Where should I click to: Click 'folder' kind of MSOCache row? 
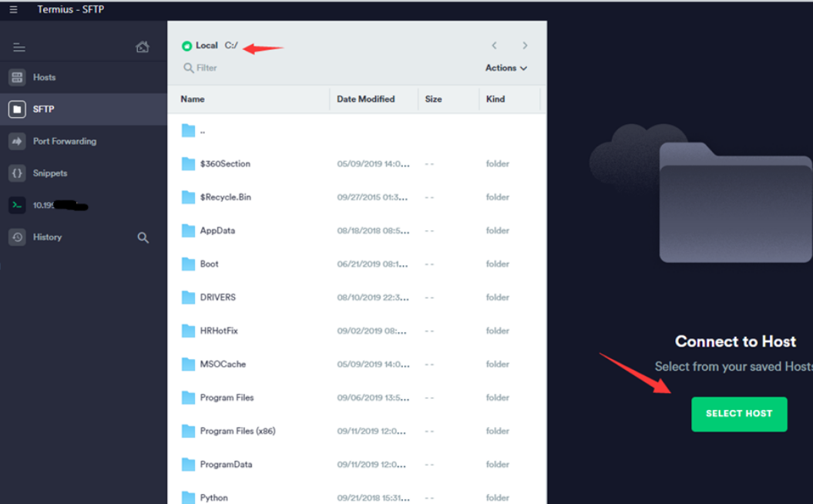point(497,364)
